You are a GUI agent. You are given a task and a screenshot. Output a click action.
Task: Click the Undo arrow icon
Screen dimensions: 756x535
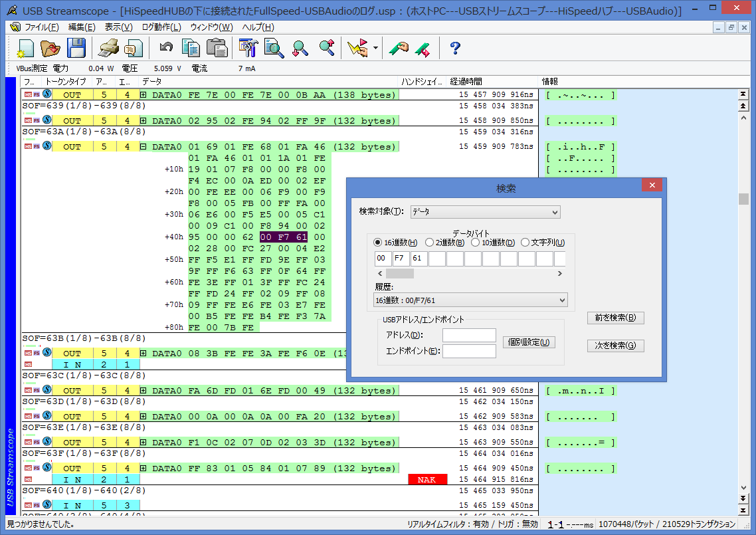click(x=166, y=47)
